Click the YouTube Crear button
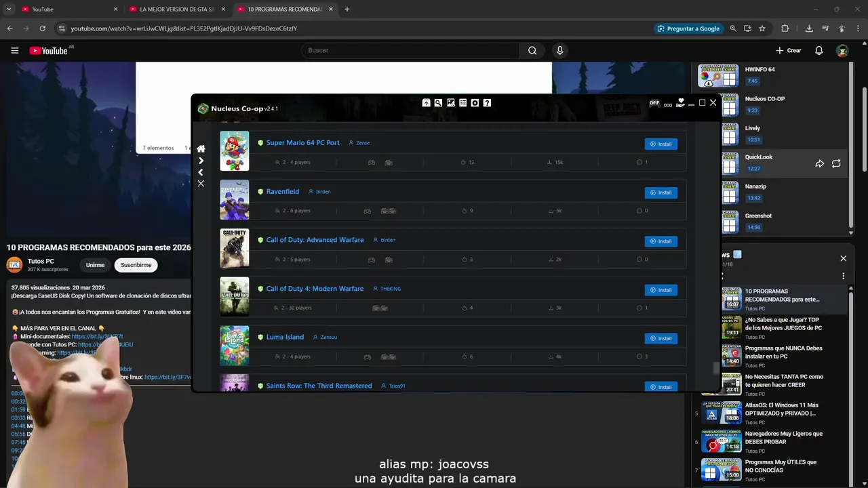Viewport: 868px width, 488px height. [789, 50]
